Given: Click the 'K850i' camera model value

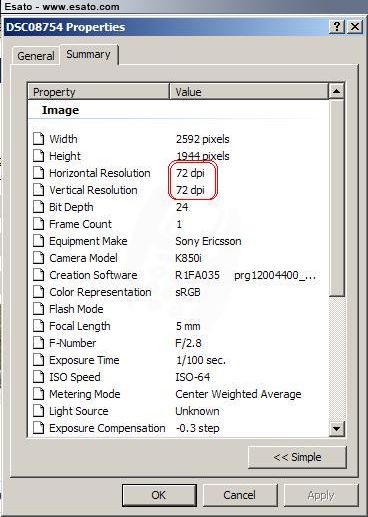Looking at the screenshot, I should coord(188,258).
